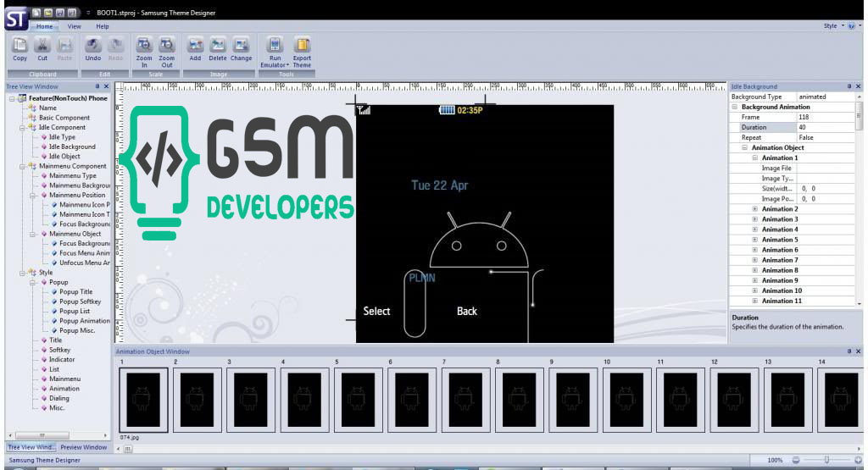
Task: Click the ST application logo button
Action: tap(16, 19)
